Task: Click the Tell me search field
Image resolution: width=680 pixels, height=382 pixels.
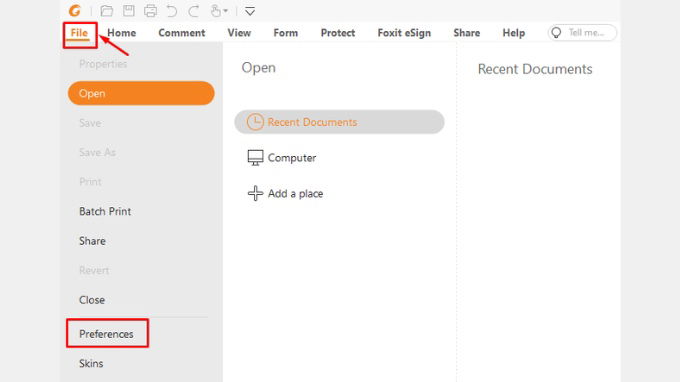Action: (x=582, y=33)
